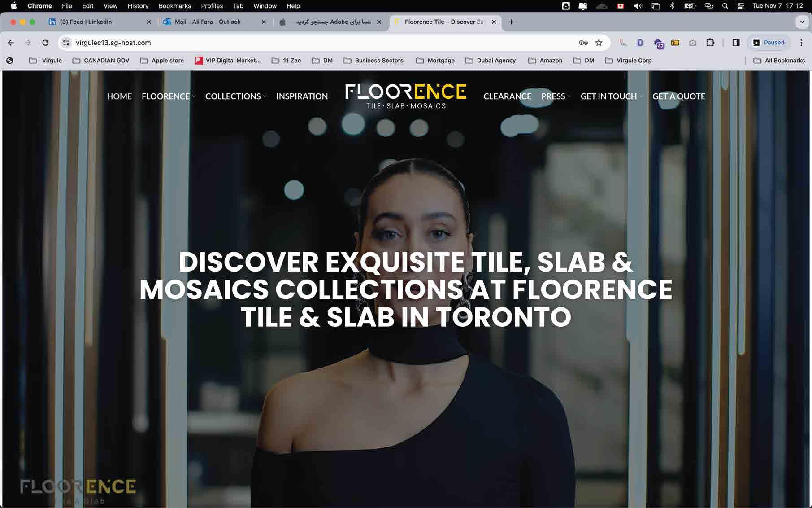Viewport: 812px width, 508px height.
Task: Click the Bluetooth status icon
Action: 672,6
